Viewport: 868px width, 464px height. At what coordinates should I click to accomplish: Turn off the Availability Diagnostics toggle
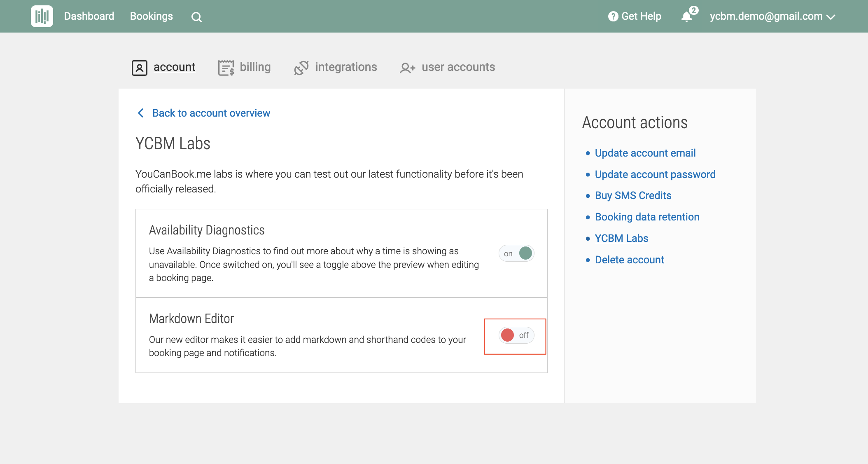point(516,253)
